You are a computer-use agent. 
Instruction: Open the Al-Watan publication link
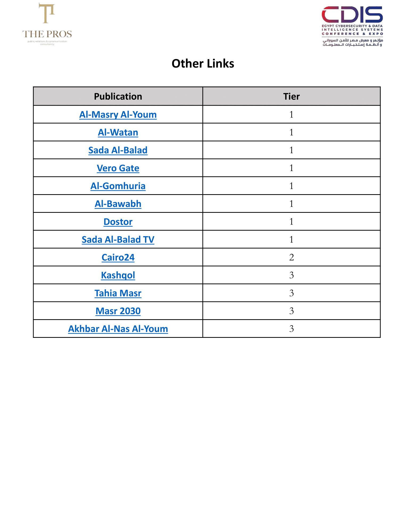(x=118, y=132)
